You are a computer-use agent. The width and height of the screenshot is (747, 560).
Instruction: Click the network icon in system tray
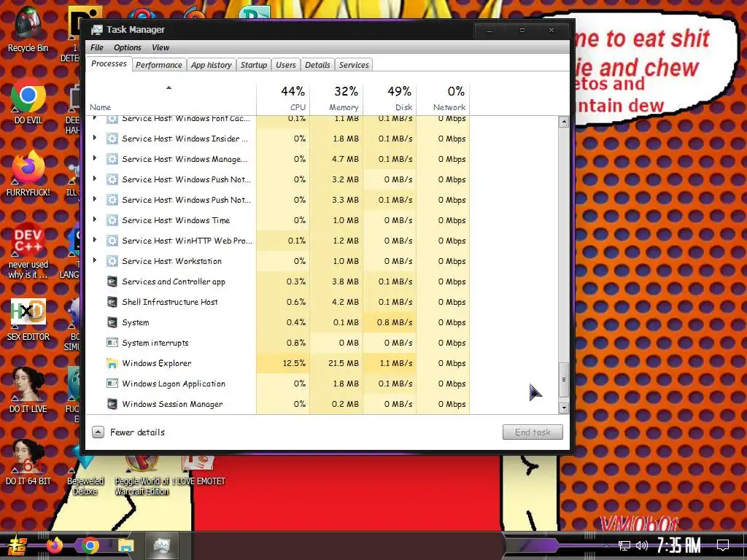[624, 545]
